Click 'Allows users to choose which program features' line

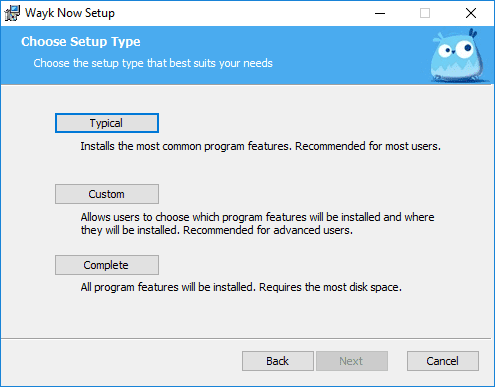[193, 217]
